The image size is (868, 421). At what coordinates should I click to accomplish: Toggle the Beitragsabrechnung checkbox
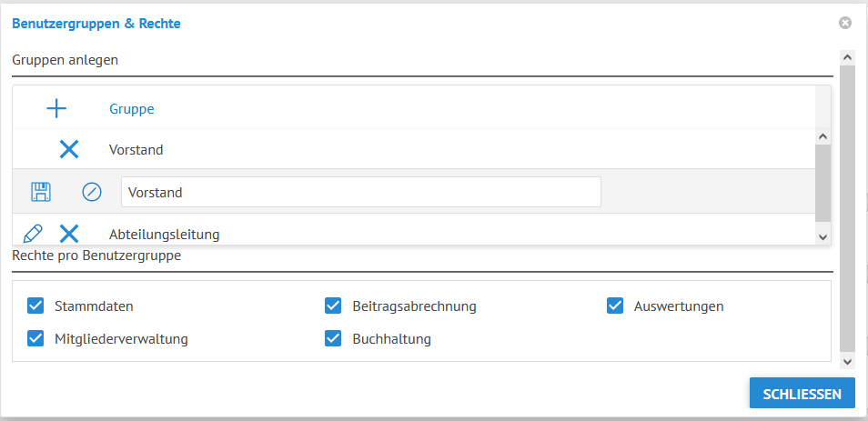333,306
